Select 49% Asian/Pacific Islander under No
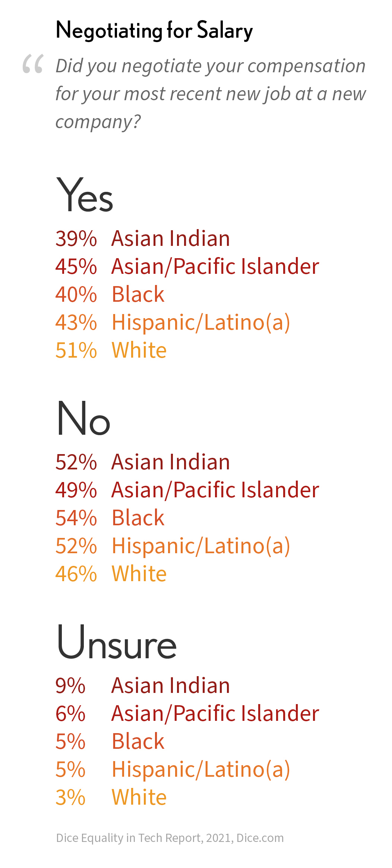The image size is (392, 868). (x=187, y=490)
